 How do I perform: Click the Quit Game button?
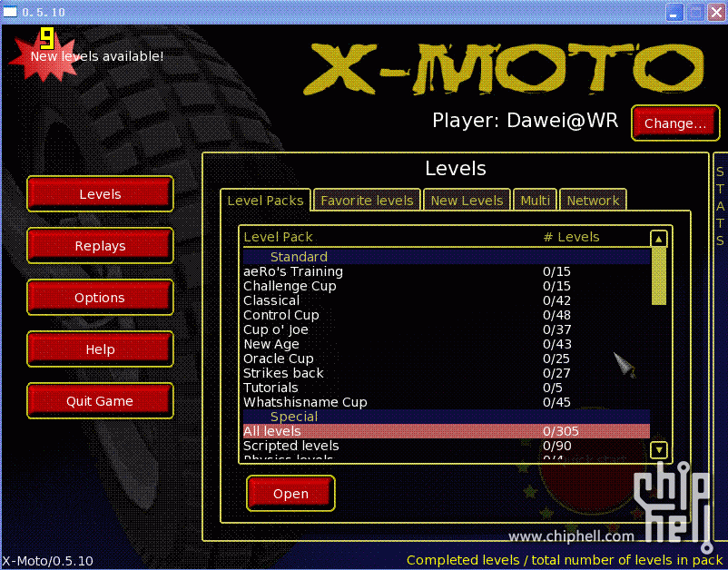(100, 401)
